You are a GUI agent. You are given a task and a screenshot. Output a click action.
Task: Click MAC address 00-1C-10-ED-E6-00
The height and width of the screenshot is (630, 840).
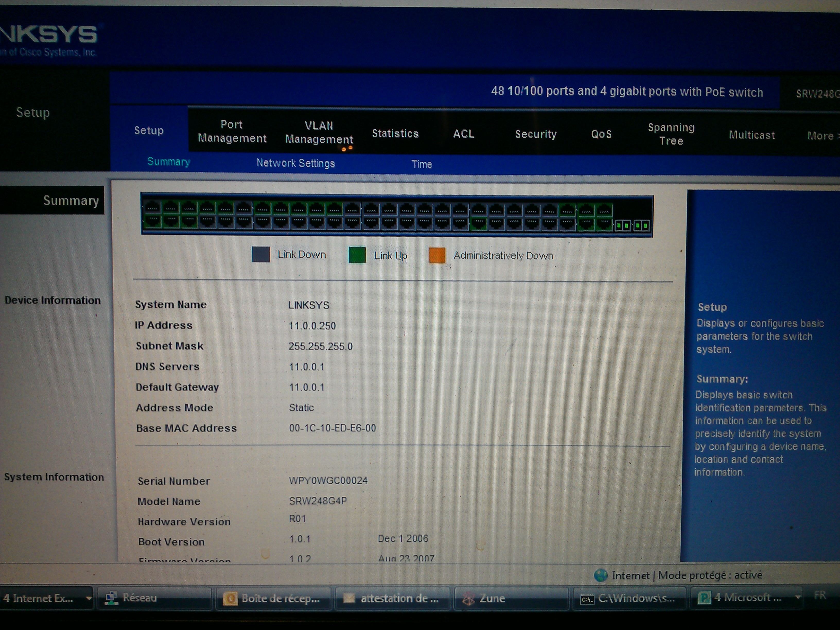coord(332,428)
